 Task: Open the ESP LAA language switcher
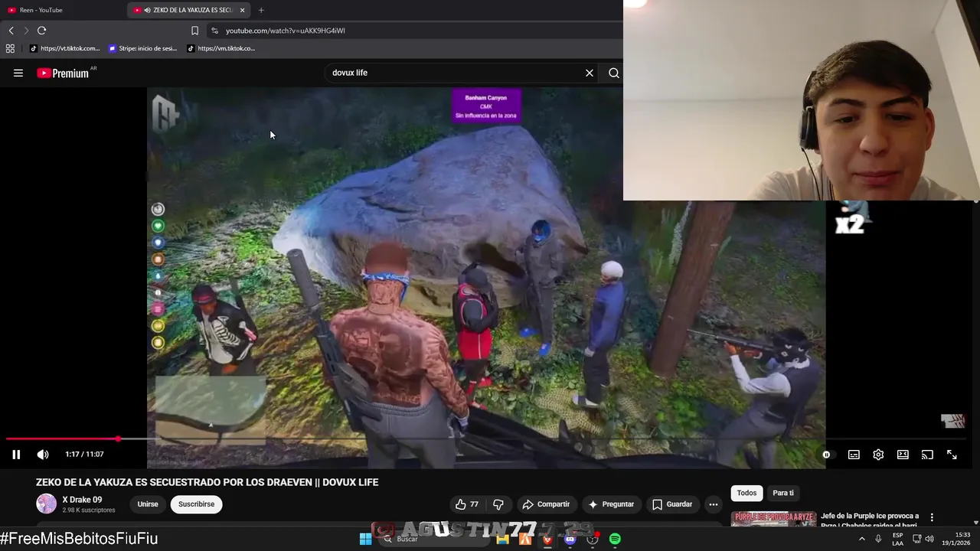897,539
